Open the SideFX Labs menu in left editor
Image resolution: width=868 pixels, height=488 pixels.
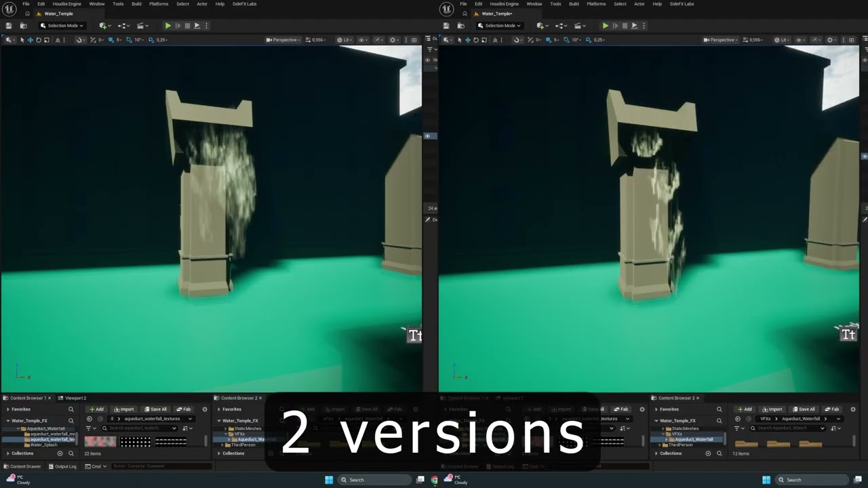click(244, 4)
